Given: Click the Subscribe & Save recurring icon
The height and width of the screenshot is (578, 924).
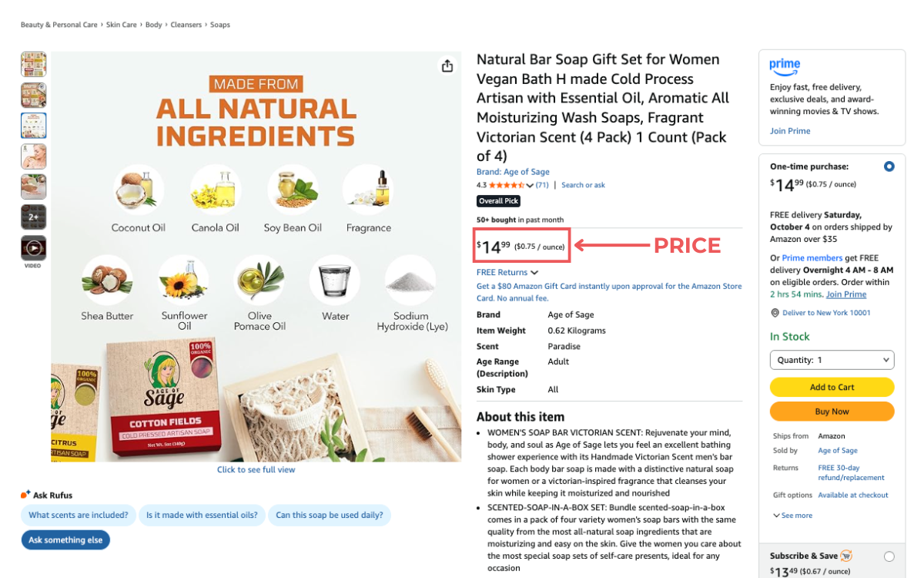Looking at the screenshot, I should point(846,556).
